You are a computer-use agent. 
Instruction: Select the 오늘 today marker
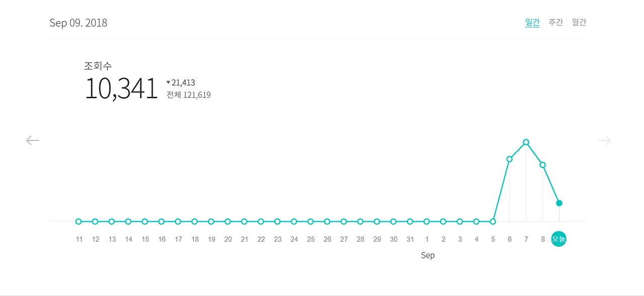pos(559,239)
